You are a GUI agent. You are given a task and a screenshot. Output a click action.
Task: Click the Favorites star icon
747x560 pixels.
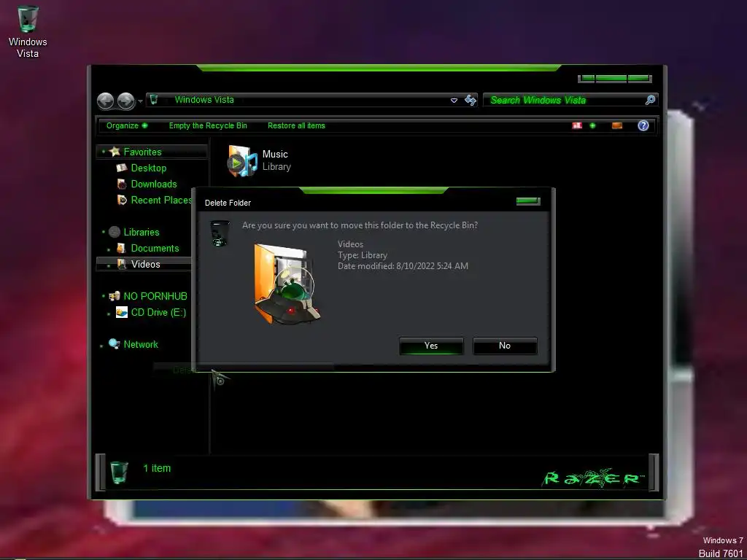[x=115, y=152]
